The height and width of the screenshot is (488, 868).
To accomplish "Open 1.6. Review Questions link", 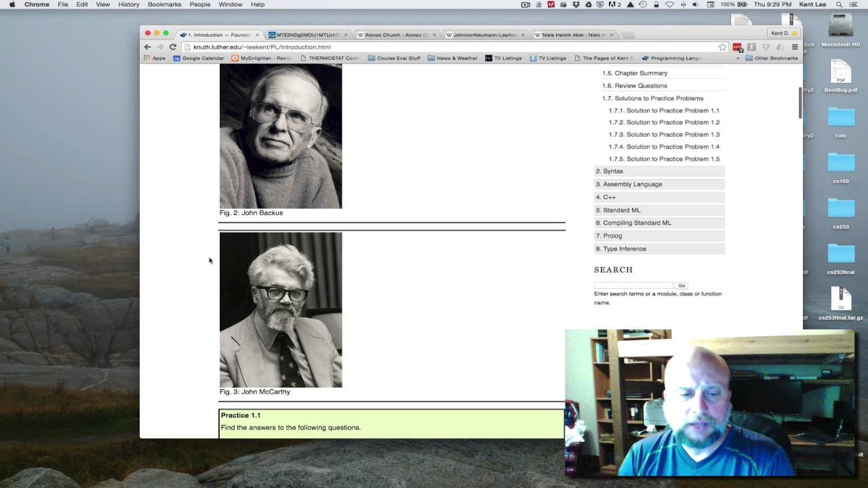I will (635, 86).
